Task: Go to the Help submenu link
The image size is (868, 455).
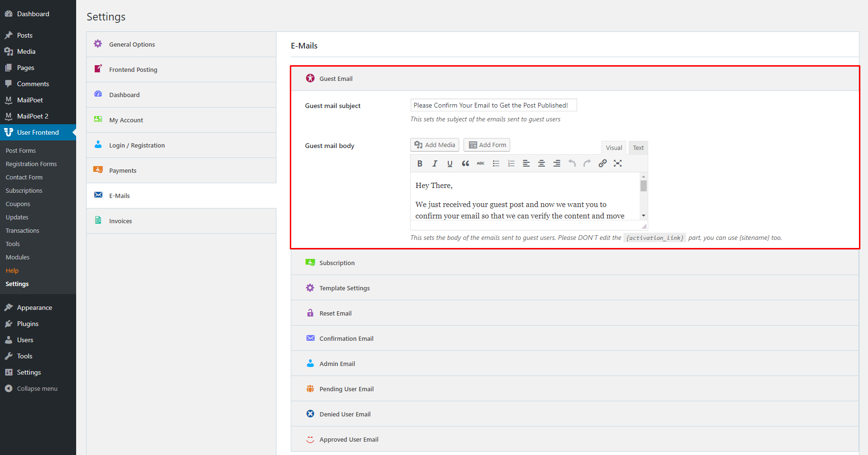Action: click(12, 270)
